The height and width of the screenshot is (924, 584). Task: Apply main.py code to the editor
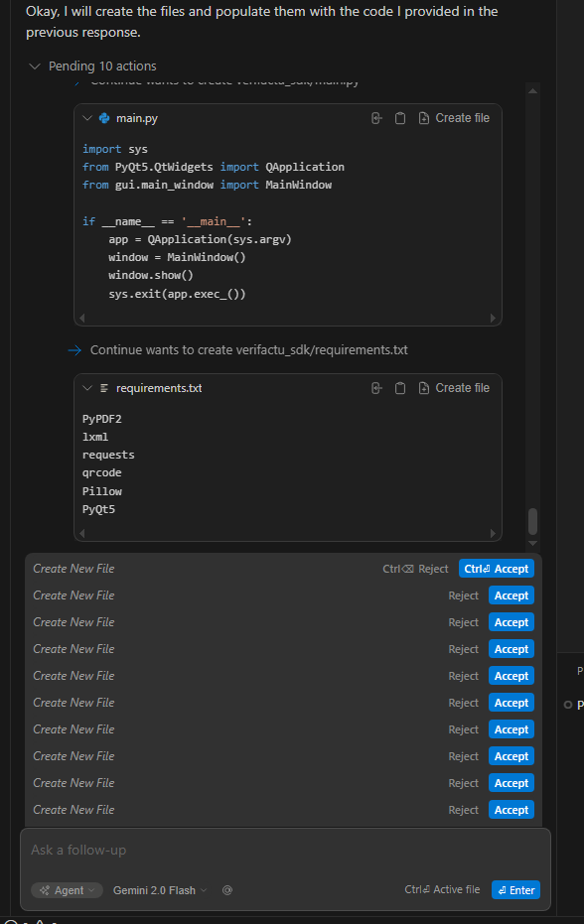pos(375,117)
